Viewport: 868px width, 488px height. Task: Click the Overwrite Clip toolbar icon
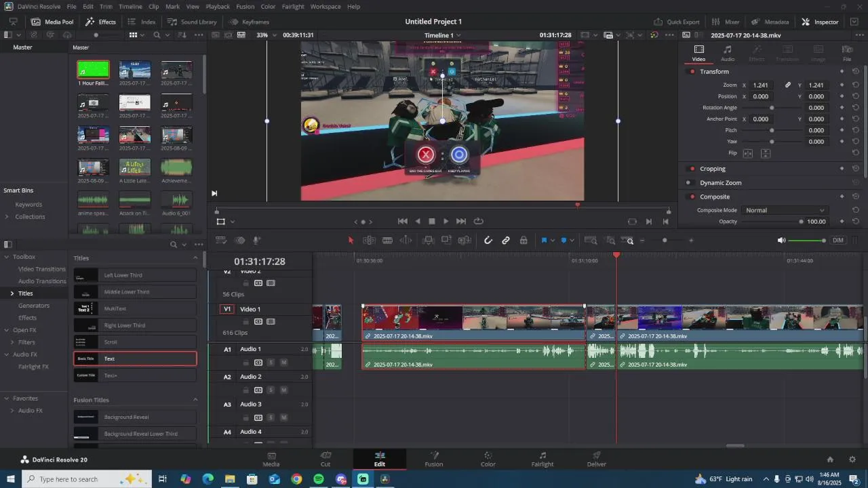click(x=446, y=240)
